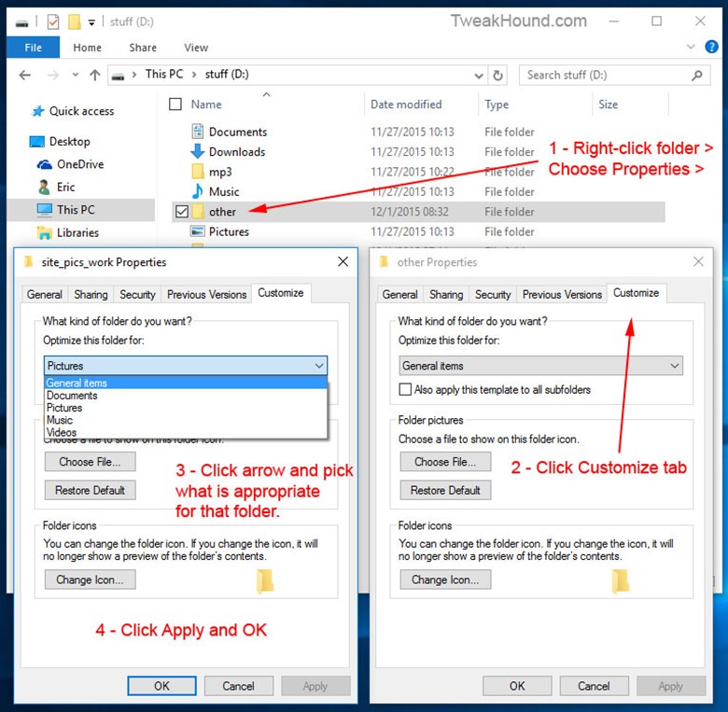Choose Music from the dropdown list
This screenshot has width=728, height=712.
(186, 420)
